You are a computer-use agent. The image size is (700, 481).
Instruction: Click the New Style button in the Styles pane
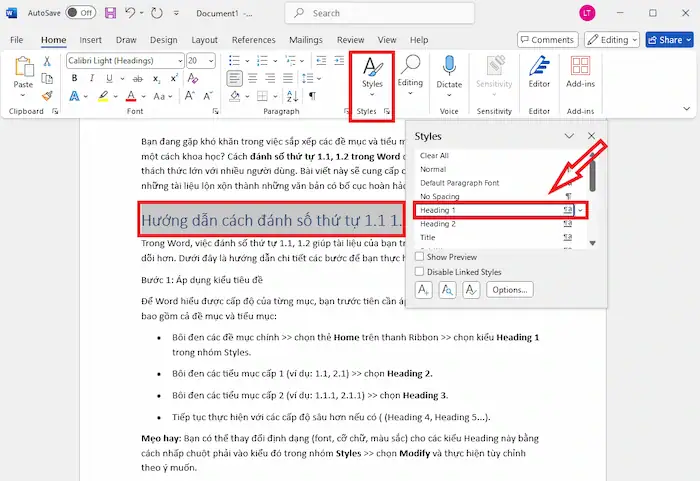tap(424, 290)
